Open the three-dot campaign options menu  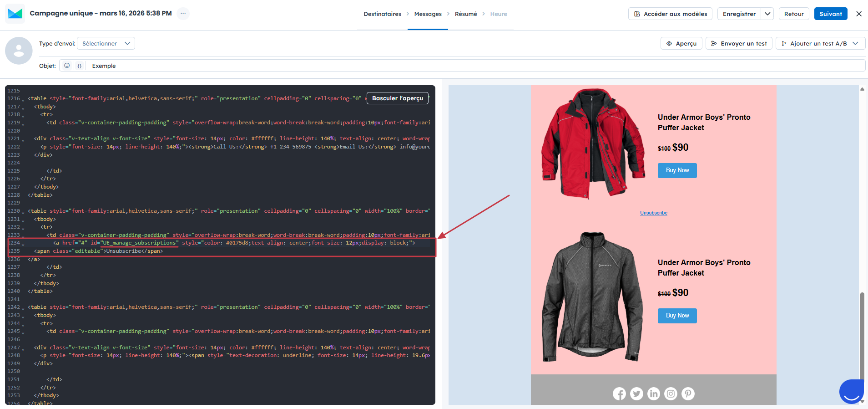[183, 13]
